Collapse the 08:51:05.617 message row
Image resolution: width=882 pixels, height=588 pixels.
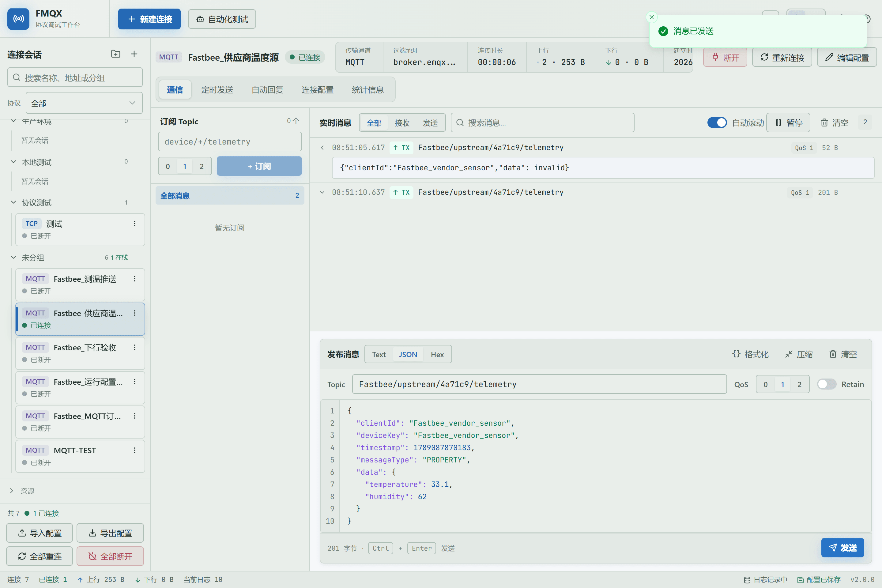point(322,147)
